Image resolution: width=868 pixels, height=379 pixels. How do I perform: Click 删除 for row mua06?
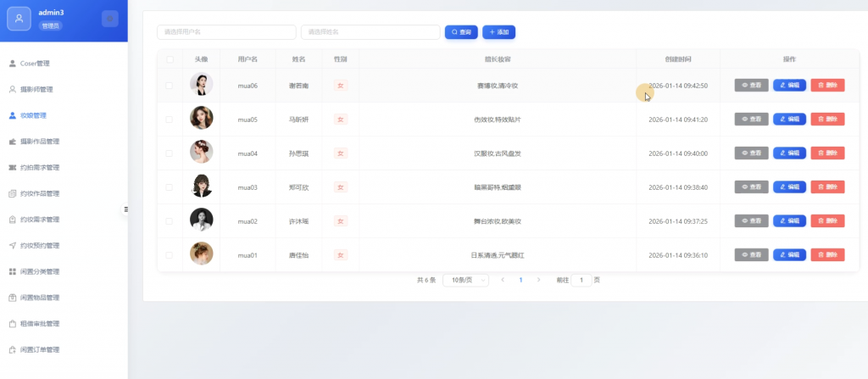(x=827, y=86)
